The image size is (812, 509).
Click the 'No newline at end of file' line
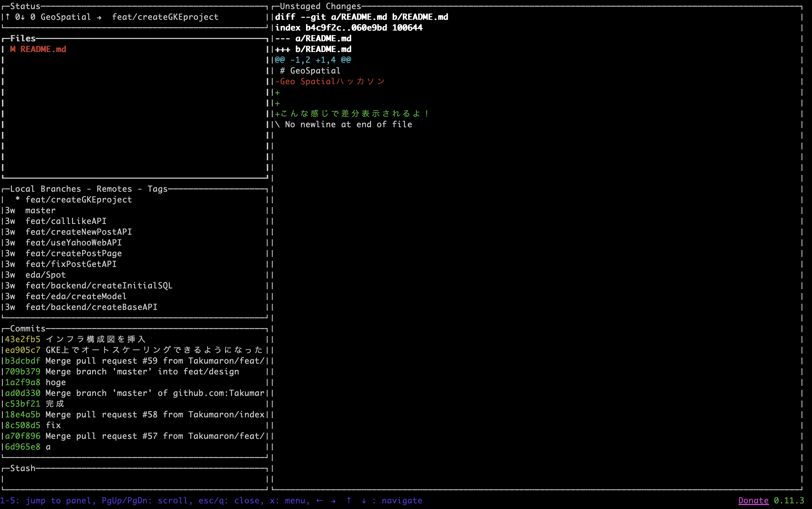(x=343, y=124)
